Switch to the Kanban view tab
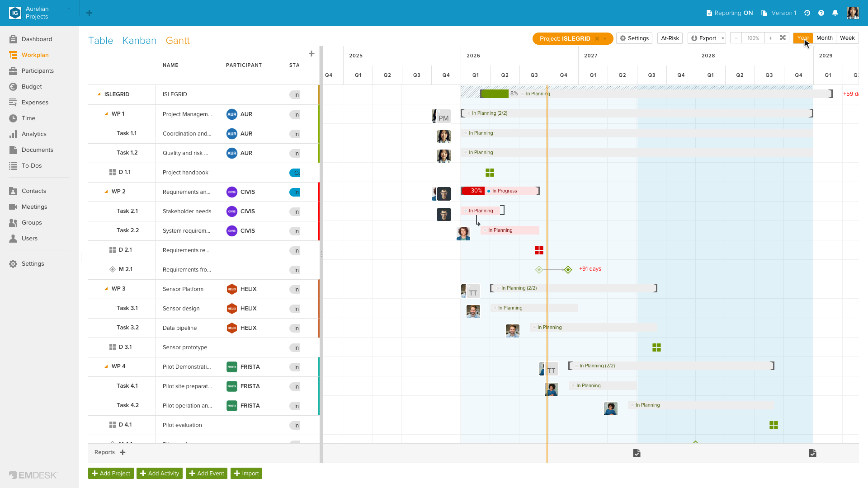This screenshot has height=488, width=868. click(139, 41)
